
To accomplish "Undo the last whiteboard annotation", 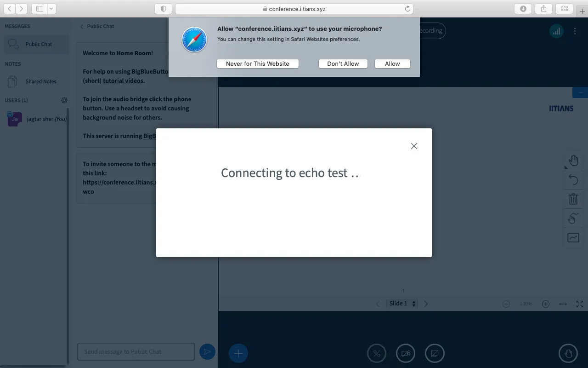I will (573, 179).
